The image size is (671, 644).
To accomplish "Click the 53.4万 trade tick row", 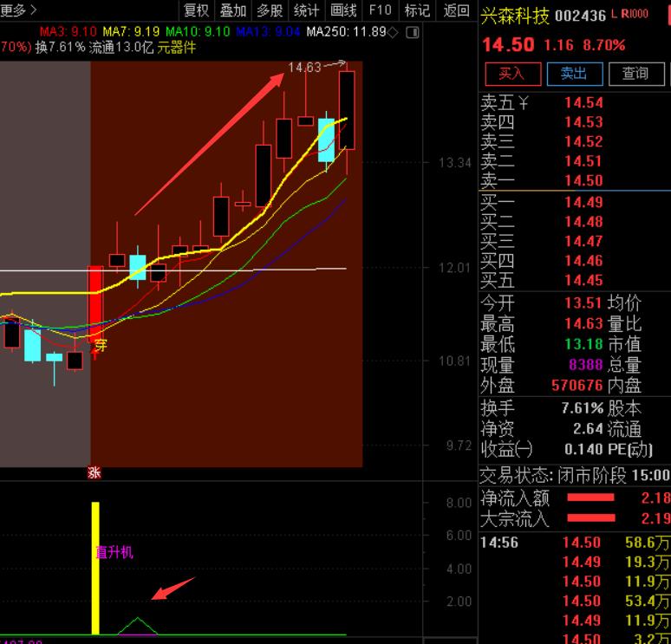I will tap(575, 601).
